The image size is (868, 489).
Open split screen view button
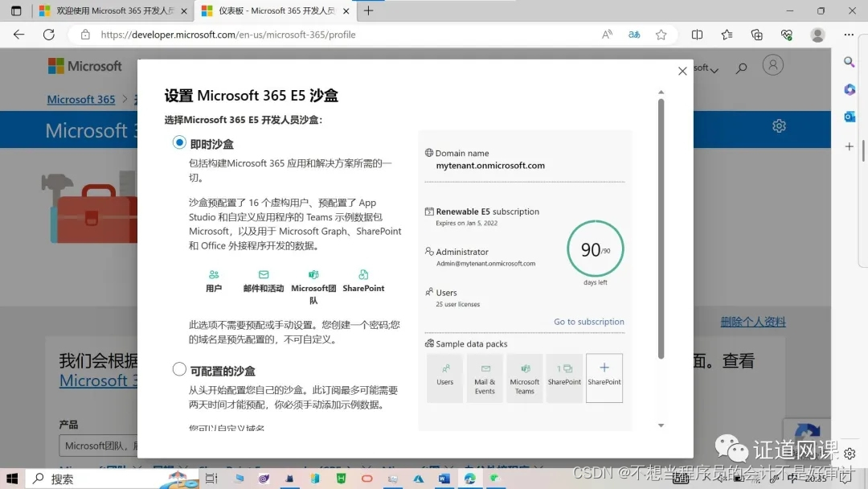point(697,35)
